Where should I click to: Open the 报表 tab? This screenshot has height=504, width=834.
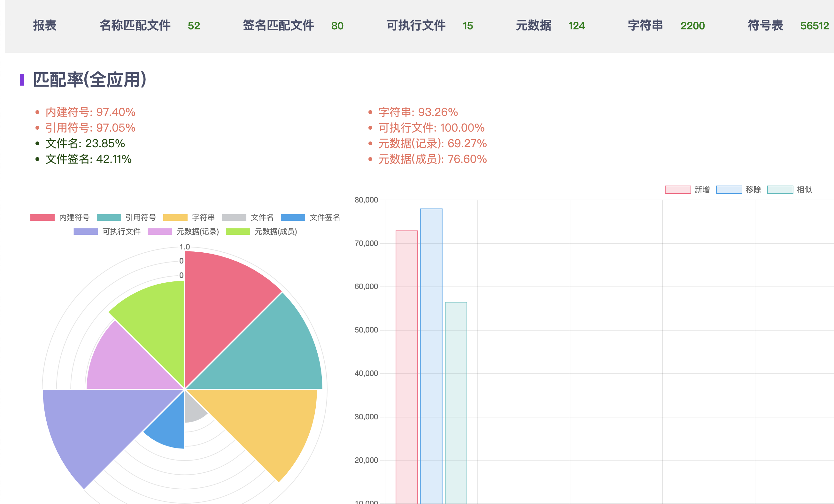[x=45, y=26]
